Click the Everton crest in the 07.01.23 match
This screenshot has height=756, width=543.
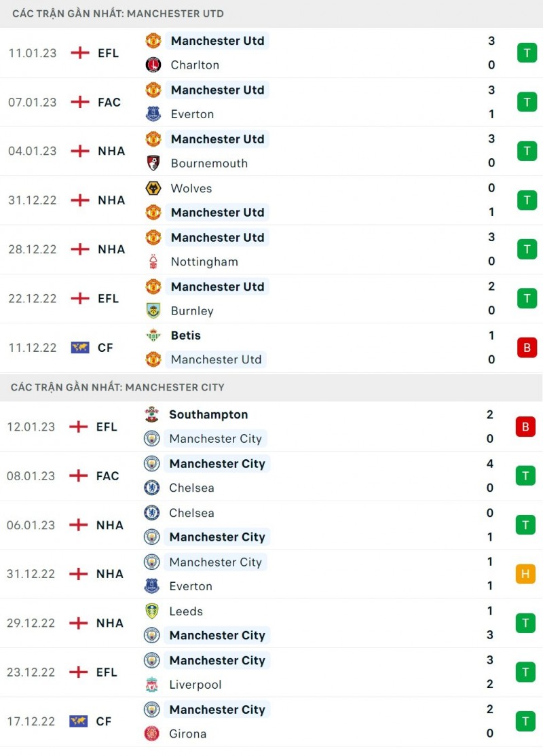[x=153, y=114]
